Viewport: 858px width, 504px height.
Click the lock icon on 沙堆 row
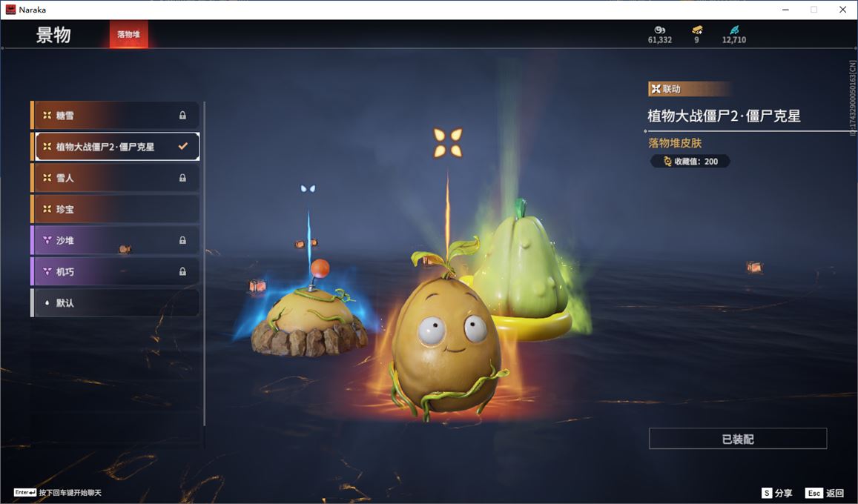tap(182, 240)
